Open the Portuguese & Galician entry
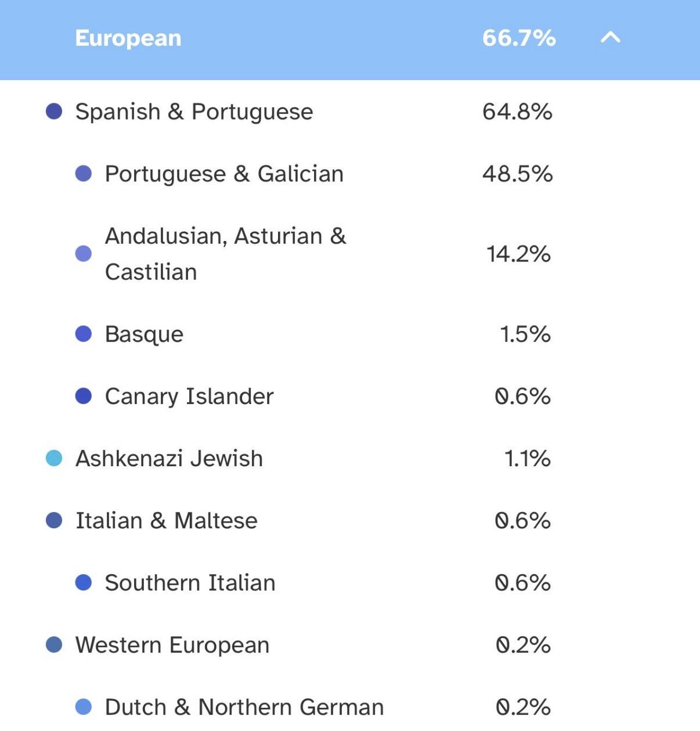700x731 pixels. point(224,174)
